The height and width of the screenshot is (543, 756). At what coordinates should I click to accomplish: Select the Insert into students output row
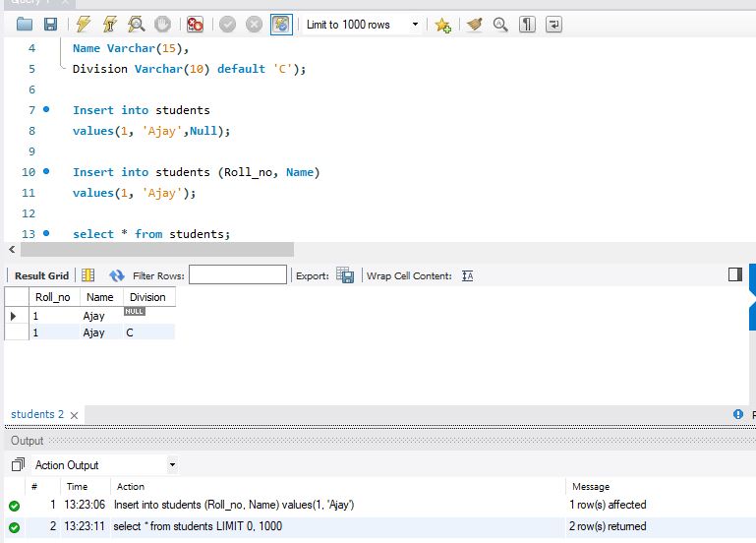click(379, 505)
